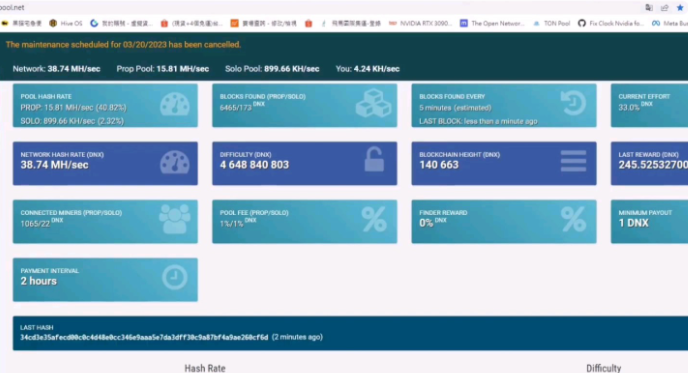Click the last hash value string
The width and height of the screenshot is (688, 373).
click(x=144, y=337)
